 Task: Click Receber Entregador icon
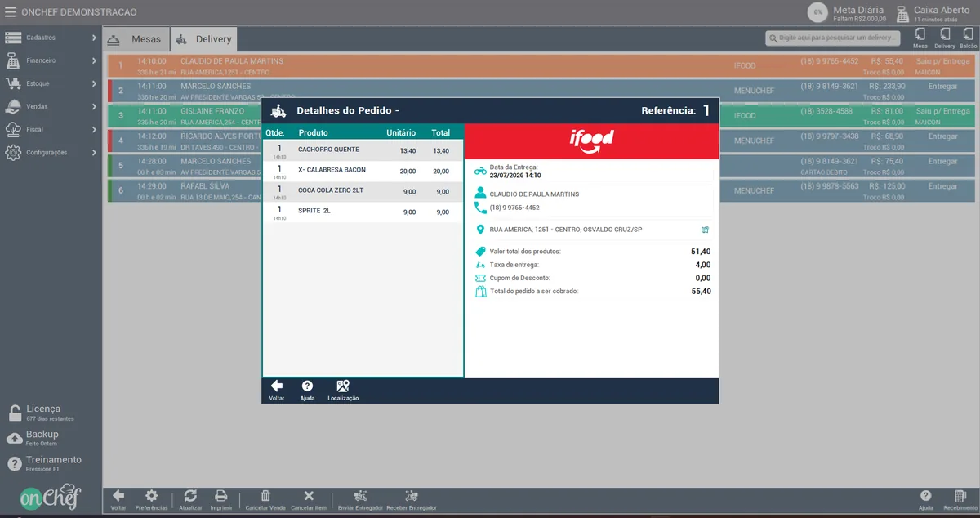(411, 500)
